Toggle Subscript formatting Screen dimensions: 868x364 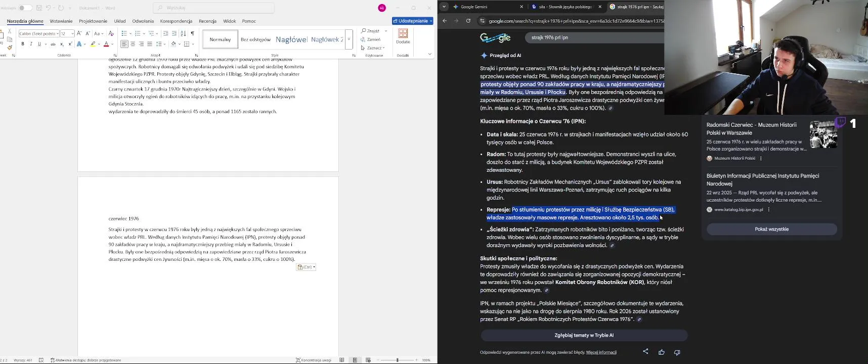(x=62, y=44)
